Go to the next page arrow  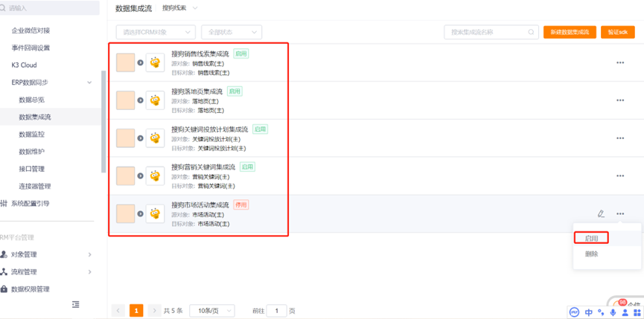[x=154, y=311]
